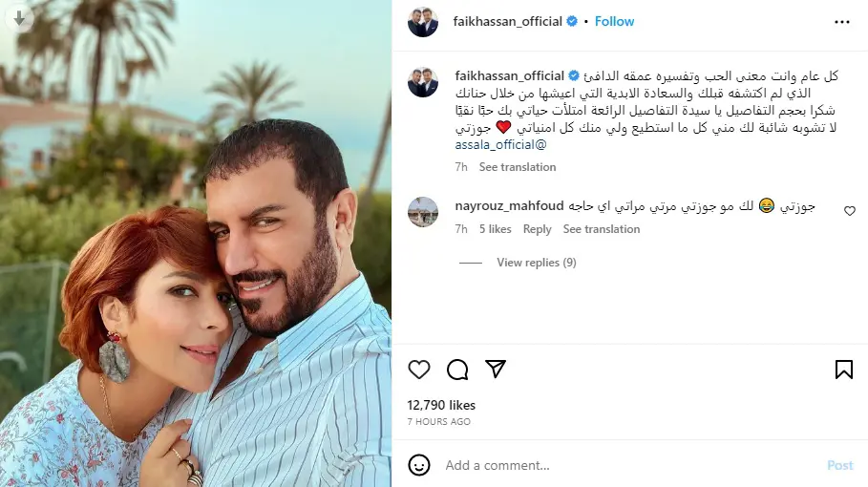Screen dimensions: 868x487
Task: Share post via paper plane icon
Action: (x=496, y=370)
